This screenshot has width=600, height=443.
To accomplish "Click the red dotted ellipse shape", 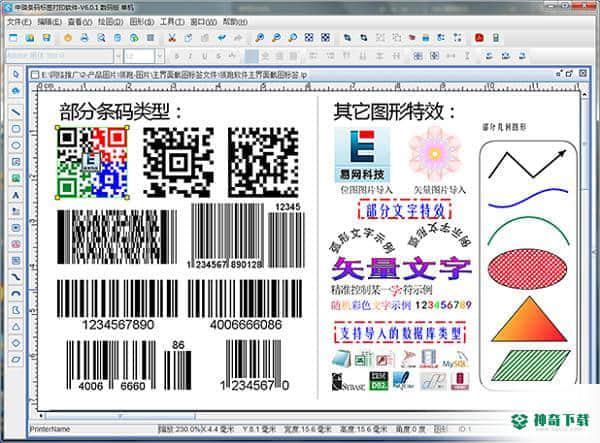I will [x=527, y=267].
